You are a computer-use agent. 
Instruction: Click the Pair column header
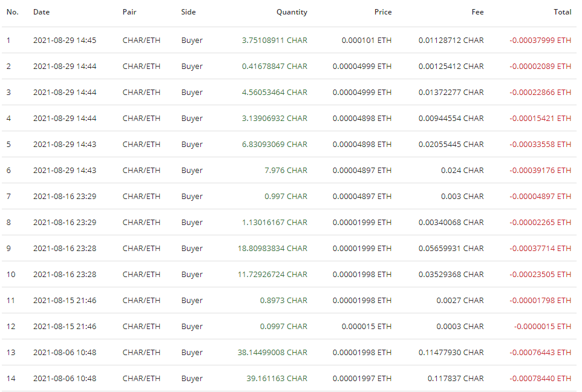point(129,12)
